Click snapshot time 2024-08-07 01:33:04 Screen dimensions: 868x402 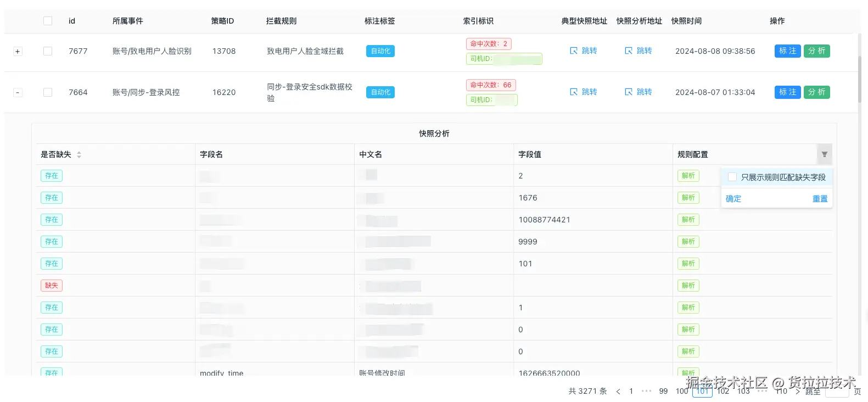(x=715, y=92)
